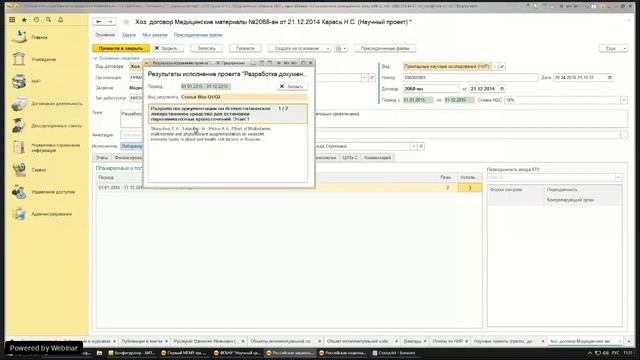This screenshot has width=640, height=360.
Task: Open the Period start field 01.01.2015
Action: pyautogui.click(x=418, y=100)
